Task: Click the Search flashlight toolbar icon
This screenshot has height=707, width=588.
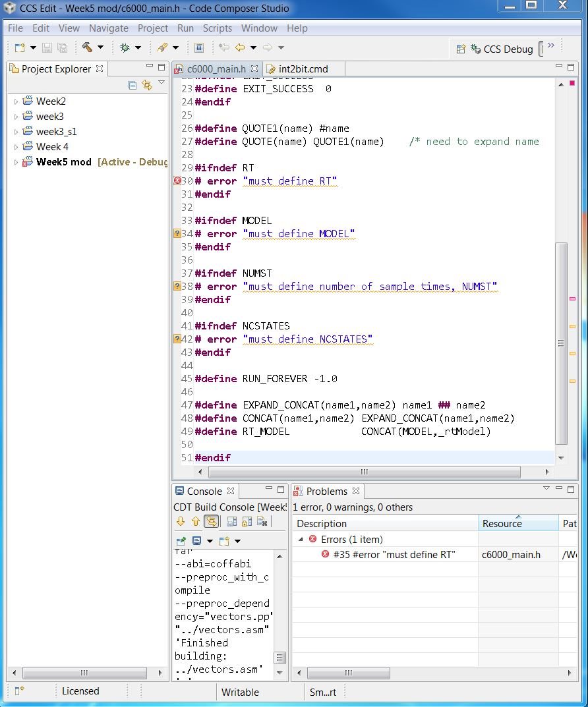Action: pyautogui.click(x=162, y=47)
